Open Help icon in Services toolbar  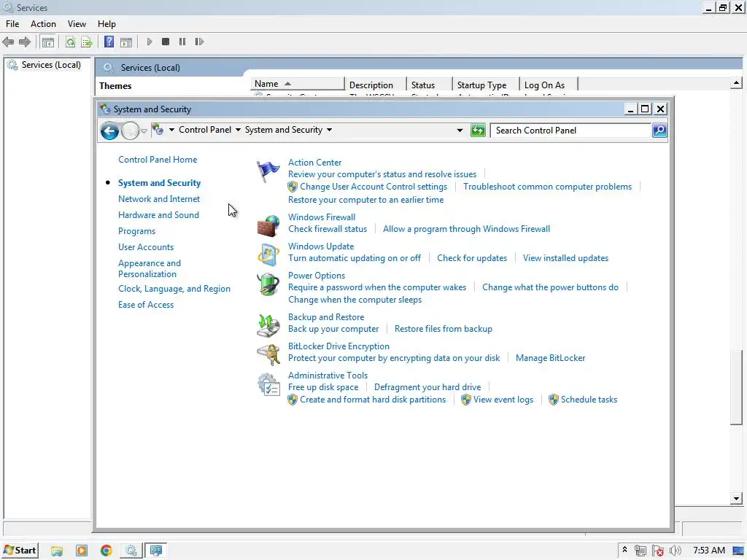pos(109,42)
